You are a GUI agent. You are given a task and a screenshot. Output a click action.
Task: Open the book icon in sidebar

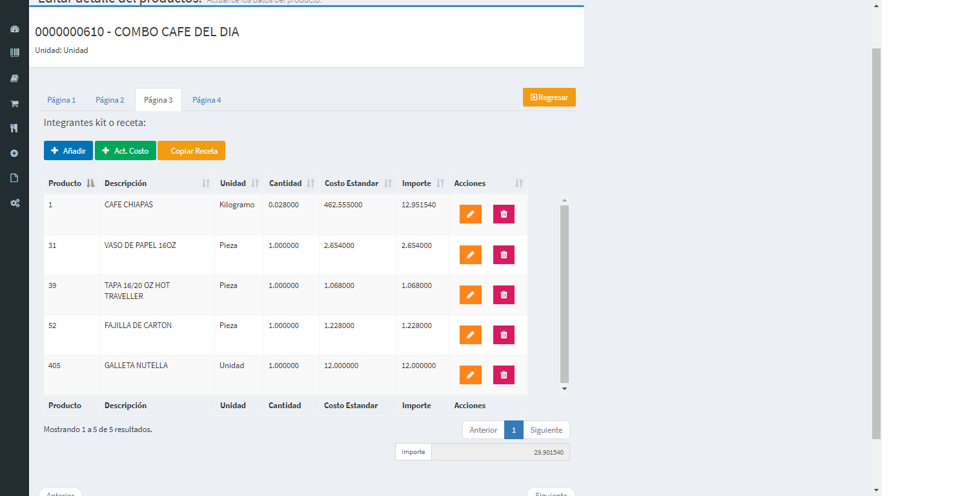click(14, 78)
